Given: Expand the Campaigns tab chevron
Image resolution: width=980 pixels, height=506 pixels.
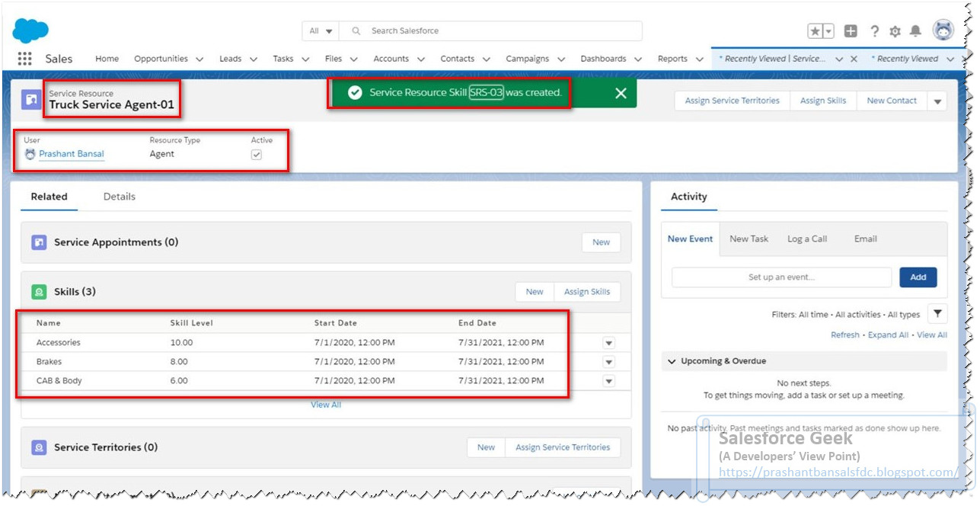Looking at the screenshot, I should coord(561,59).
